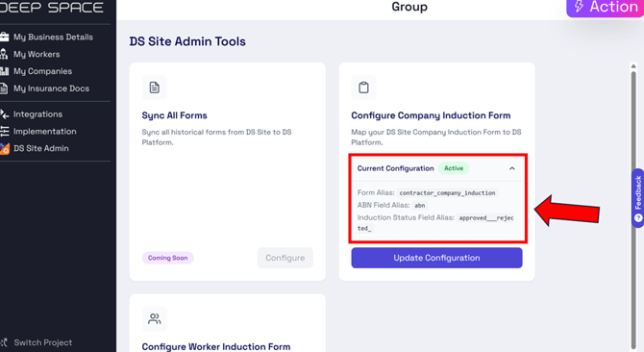
Task: Click the page vertical scrollbar
Action: tap(633, 210)
